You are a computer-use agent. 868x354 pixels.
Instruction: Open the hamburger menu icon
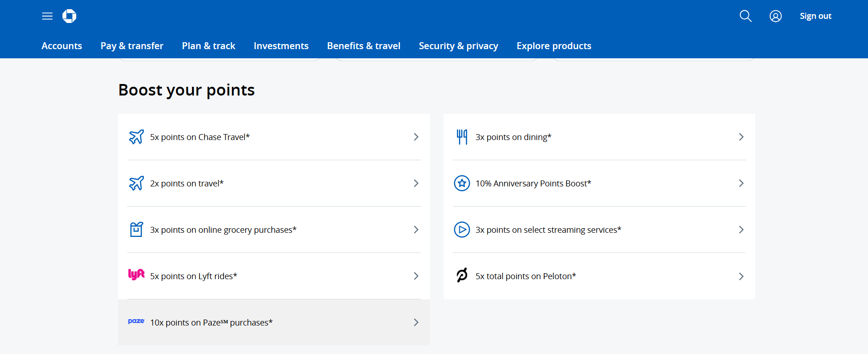[47, 16]
